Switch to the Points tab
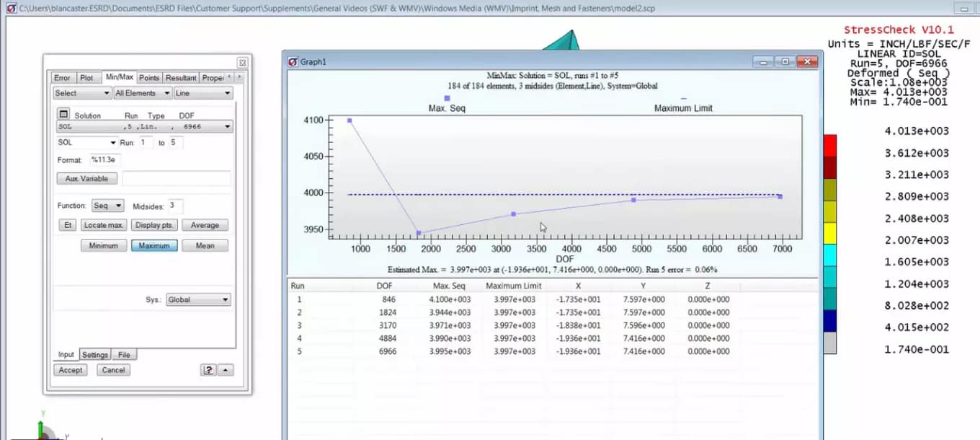 click(x=148, y=77)
